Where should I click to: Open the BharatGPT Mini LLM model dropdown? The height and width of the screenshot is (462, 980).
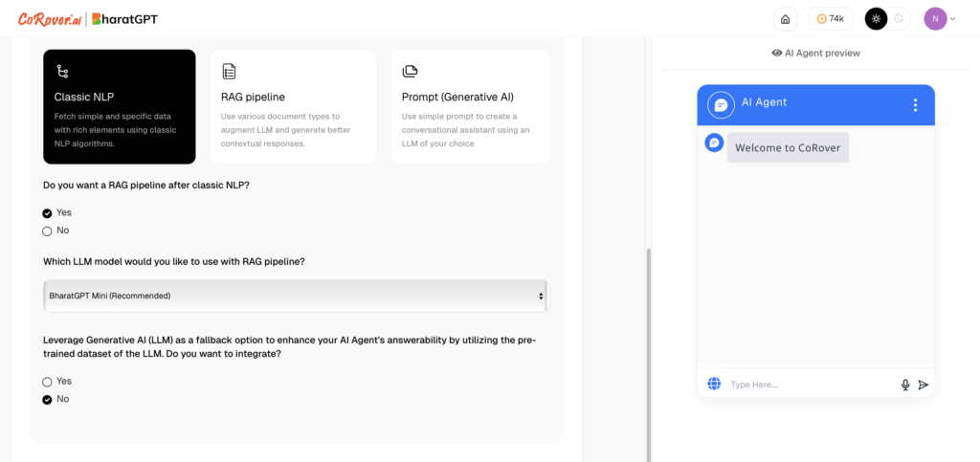[x=297, y=296]
